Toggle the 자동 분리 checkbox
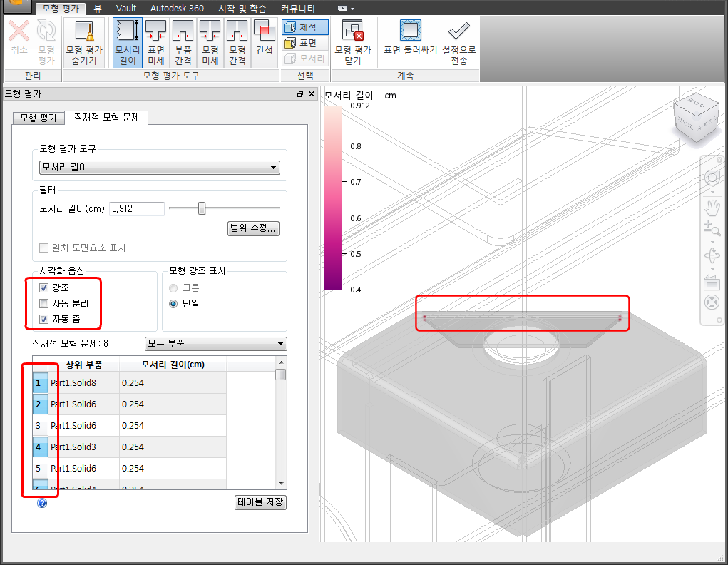This screenshot has height=565, width=728. tap(43, 304)
